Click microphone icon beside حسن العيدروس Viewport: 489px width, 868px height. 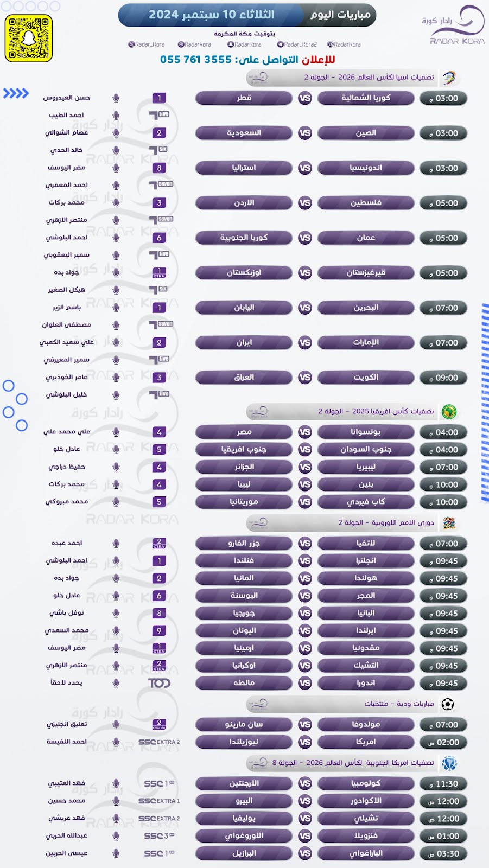(x=116, y=98)
